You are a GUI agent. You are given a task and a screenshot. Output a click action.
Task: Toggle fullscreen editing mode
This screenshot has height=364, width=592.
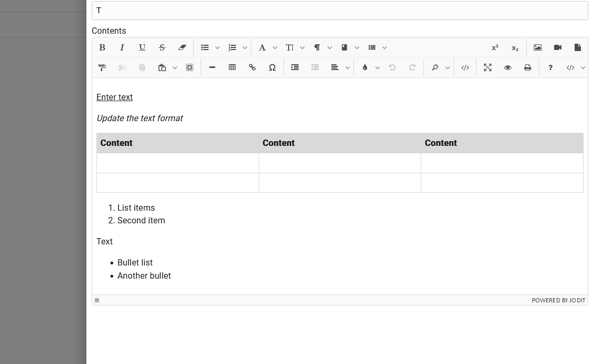488,67
